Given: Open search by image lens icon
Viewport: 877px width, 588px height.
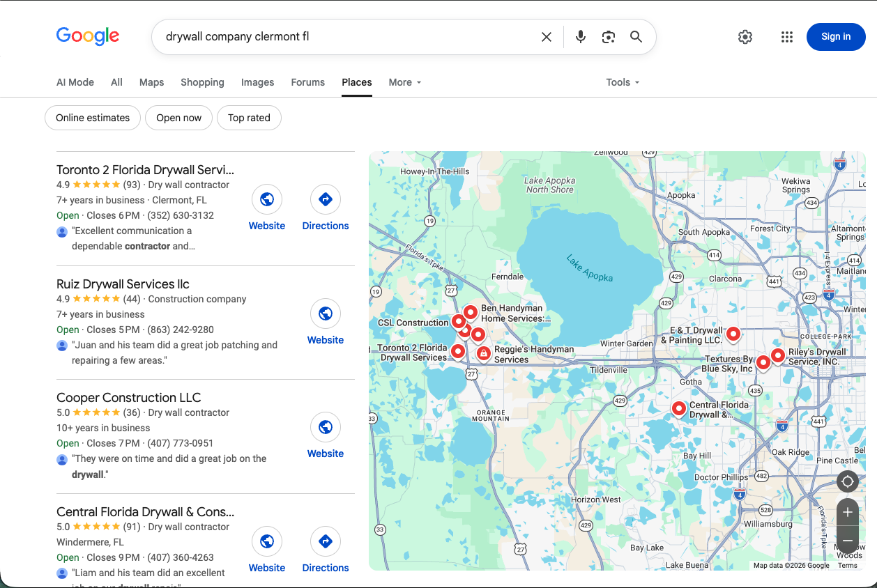Looking at the screenshot, I should click(609, 37).
